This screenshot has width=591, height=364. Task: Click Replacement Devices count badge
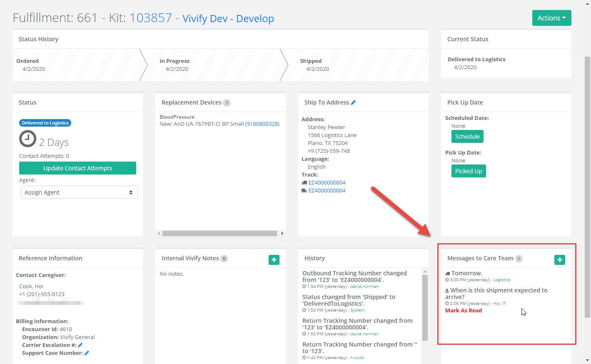tap(227, 103)
